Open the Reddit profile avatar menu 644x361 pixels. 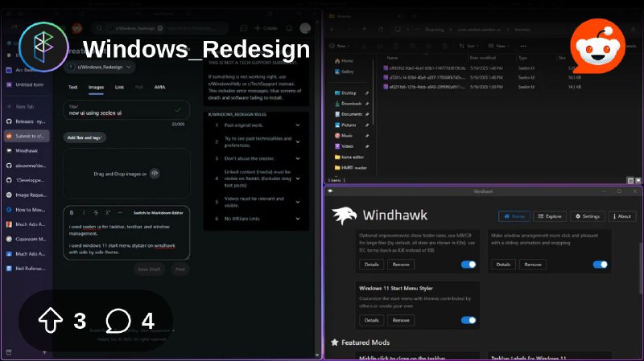(305, 28)
